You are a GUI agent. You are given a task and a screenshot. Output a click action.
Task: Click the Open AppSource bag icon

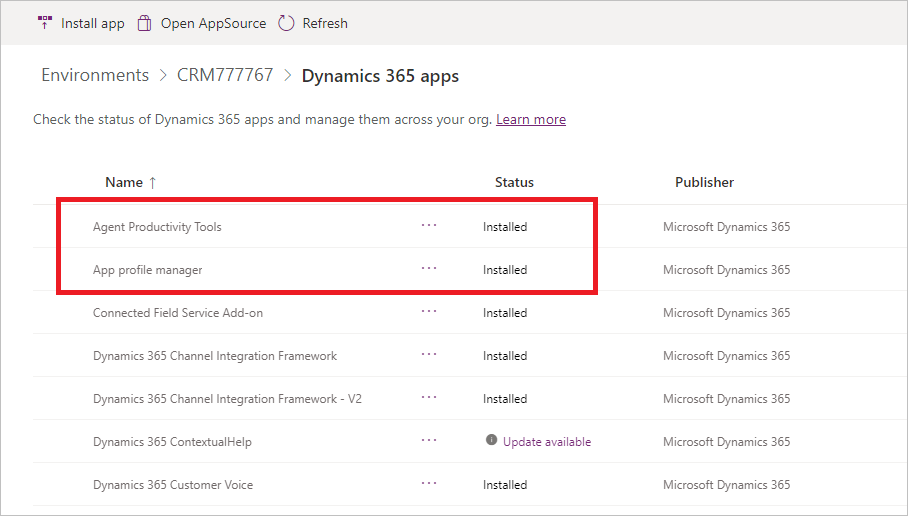tap(144, 23)
